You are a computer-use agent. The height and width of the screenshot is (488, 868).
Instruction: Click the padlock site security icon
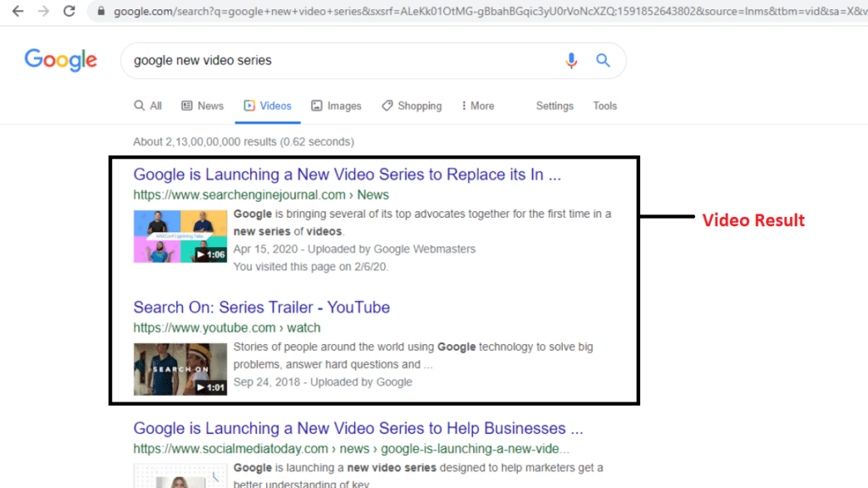(x=101, y=11)
